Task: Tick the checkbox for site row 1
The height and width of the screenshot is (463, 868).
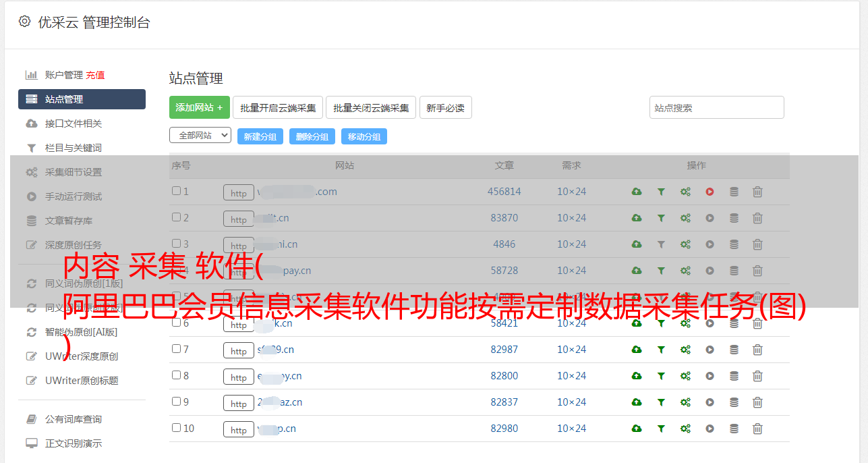Action: (176, 191)
